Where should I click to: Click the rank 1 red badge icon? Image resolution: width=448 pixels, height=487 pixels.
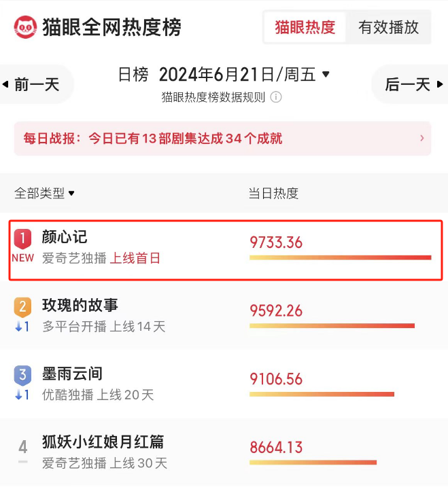click(22, 239)
